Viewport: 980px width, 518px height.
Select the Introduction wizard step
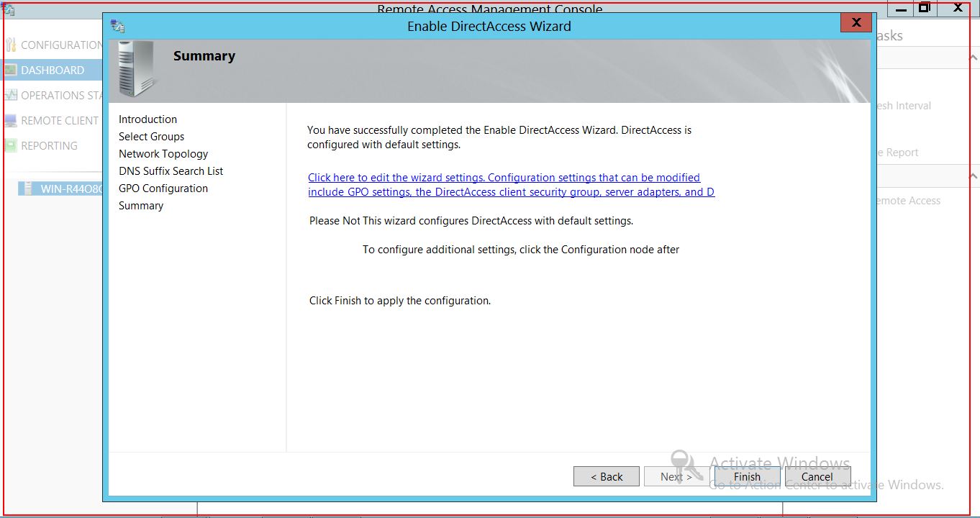pyautogui.click(x=148, y=119)
